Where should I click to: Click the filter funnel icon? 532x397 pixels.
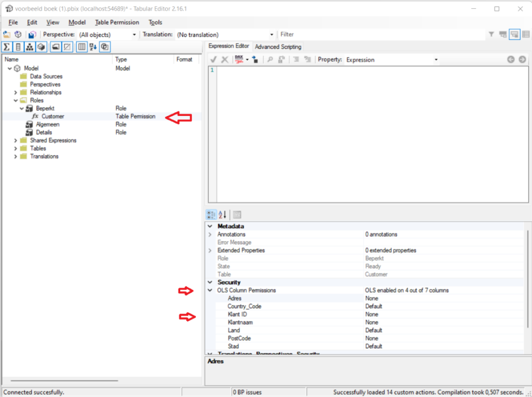pos(491,34)
